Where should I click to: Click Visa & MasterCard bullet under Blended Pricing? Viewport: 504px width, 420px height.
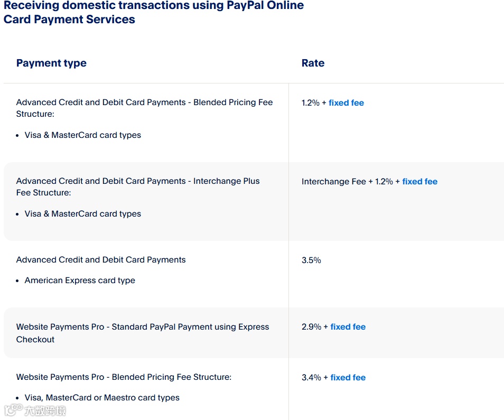pos(82,135)
